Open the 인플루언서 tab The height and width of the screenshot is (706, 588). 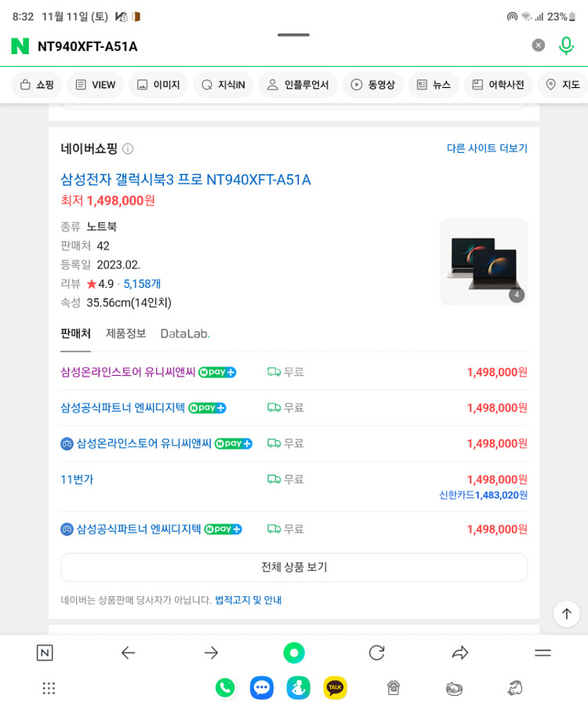pyautogui.click(x=298, y=85)
